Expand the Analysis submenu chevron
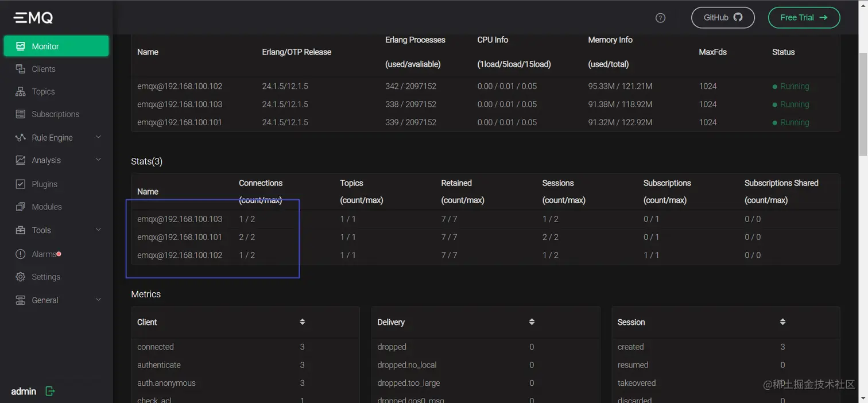 coord(98,160)
